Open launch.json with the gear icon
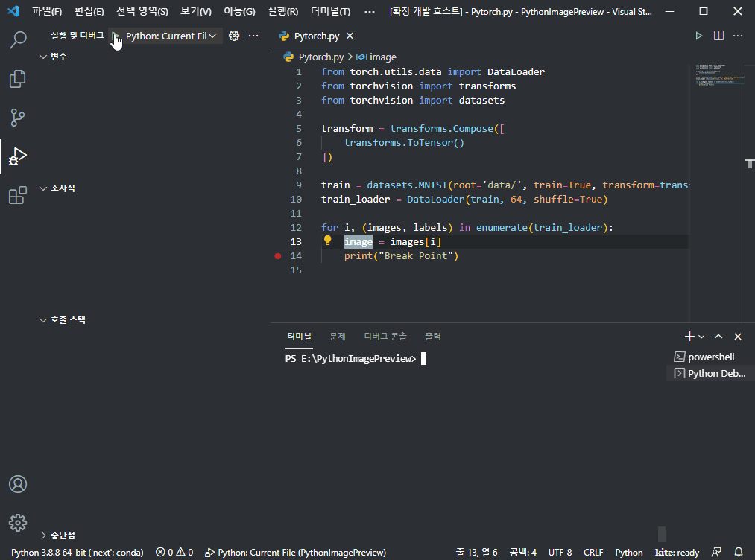 pos(234,36)
